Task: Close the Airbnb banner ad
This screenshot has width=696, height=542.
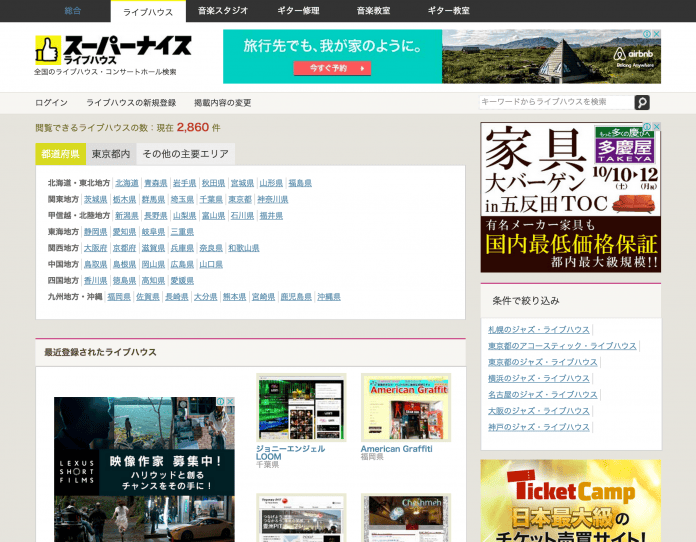Action: (x=656, y=34)
